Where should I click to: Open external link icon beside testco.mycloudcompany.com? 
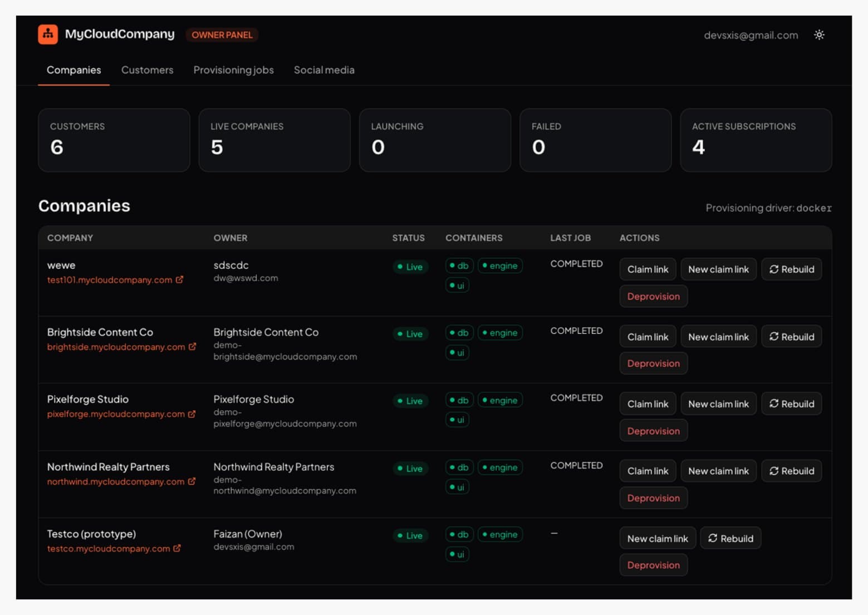177,548
